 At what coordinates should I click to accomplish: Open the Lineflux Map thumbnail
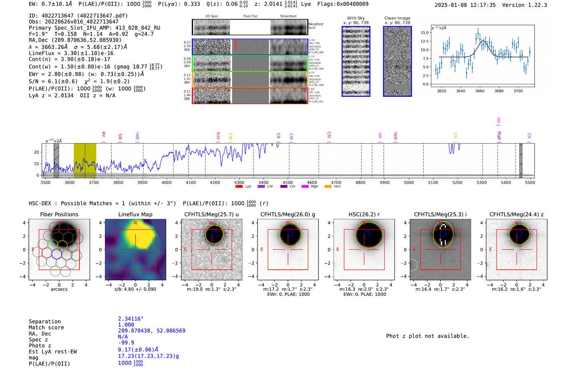[x=135, y=250]
